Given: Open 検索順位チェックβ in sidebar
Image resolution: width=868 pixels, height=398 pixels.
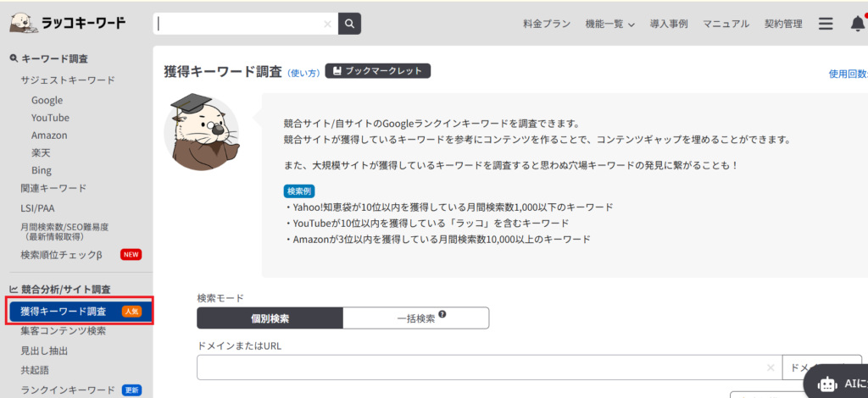Looking at the screenshot, I should 61,255.
